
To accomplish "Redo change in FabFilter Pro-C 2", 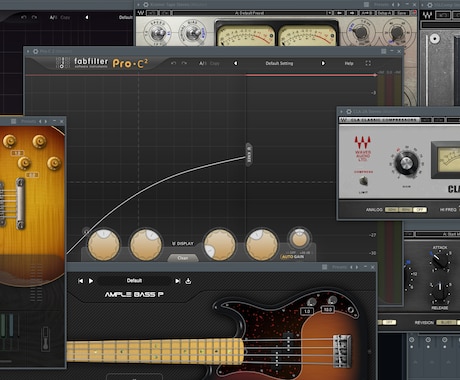I will click(x=184, y=63).
